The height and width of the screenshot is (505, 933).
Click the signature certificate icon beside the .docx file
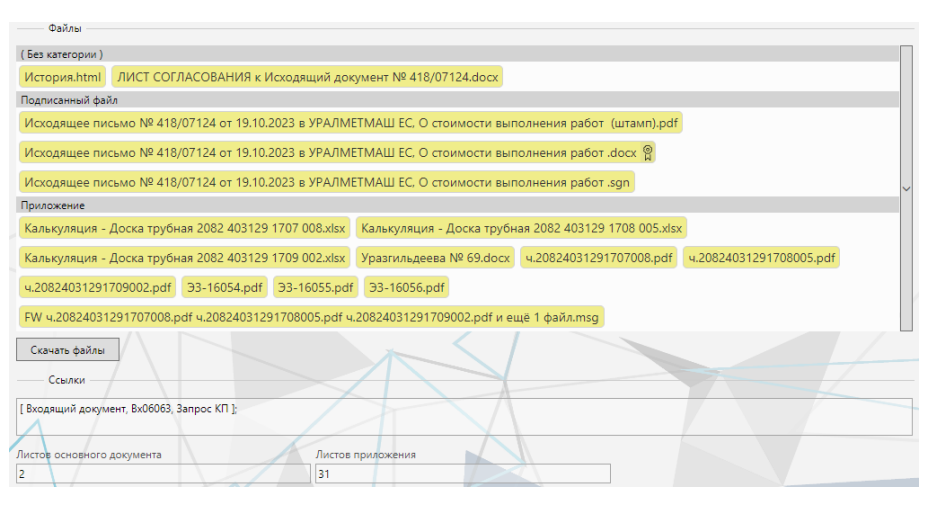click(648, 153)
